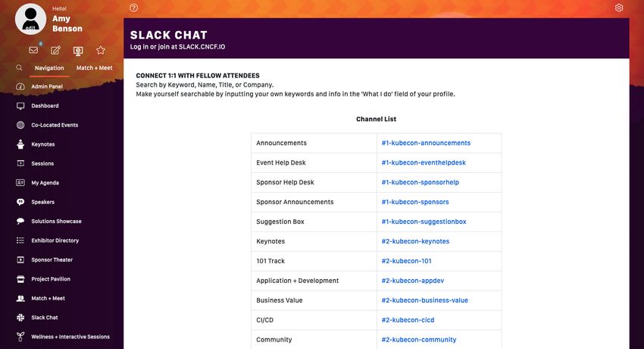Open the mail inbox envelope icon

click(x=33, y=50)
